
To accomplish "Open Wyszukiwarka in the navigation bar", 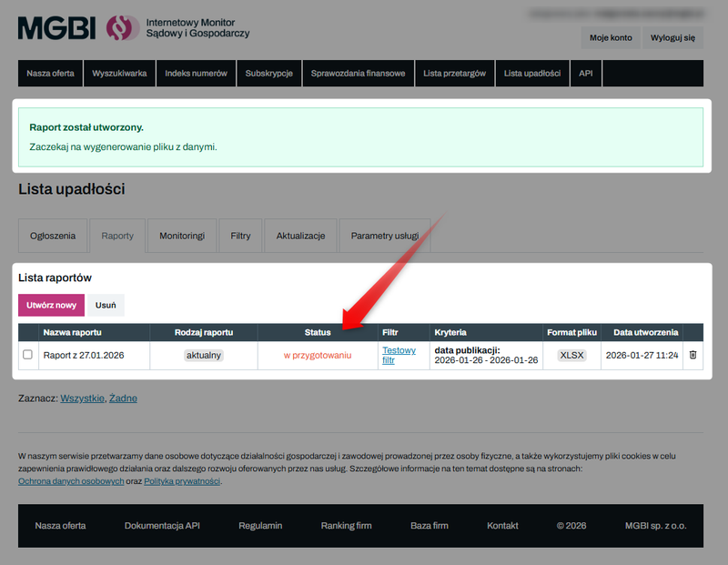I will click(119, 74).
